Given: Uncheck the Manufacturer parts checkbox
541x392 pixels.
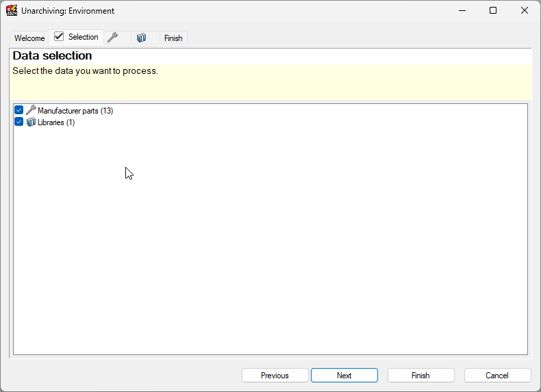Looking at the screenshot, I should [19, 110].
